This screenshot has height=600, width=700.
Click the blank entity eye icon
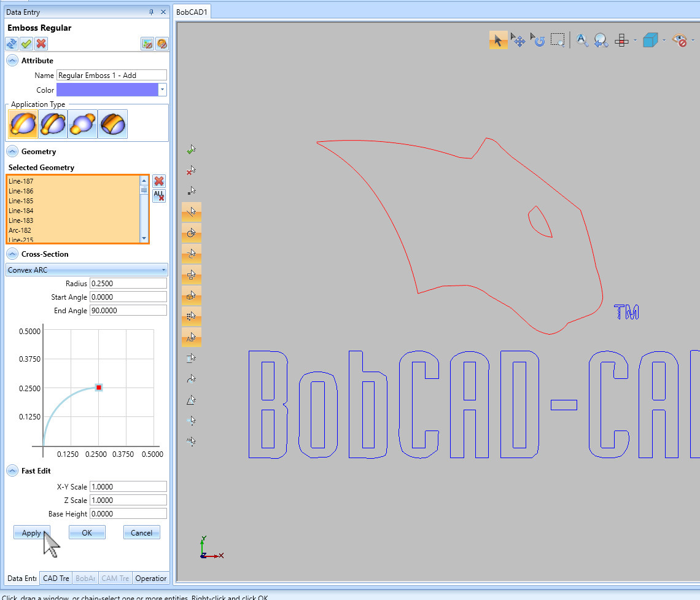680,40
